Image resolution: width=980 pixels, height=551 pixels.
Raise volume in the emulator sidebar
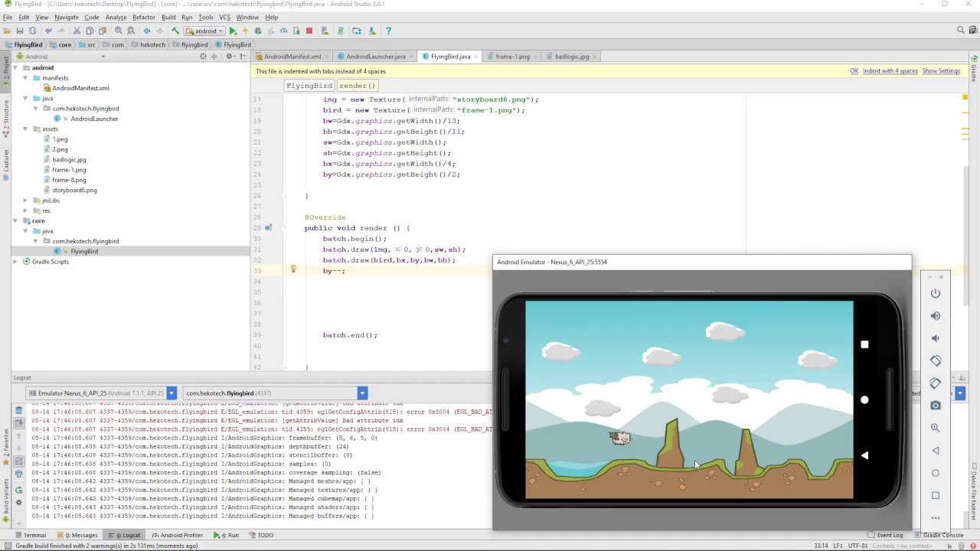(x=936, y=315)
